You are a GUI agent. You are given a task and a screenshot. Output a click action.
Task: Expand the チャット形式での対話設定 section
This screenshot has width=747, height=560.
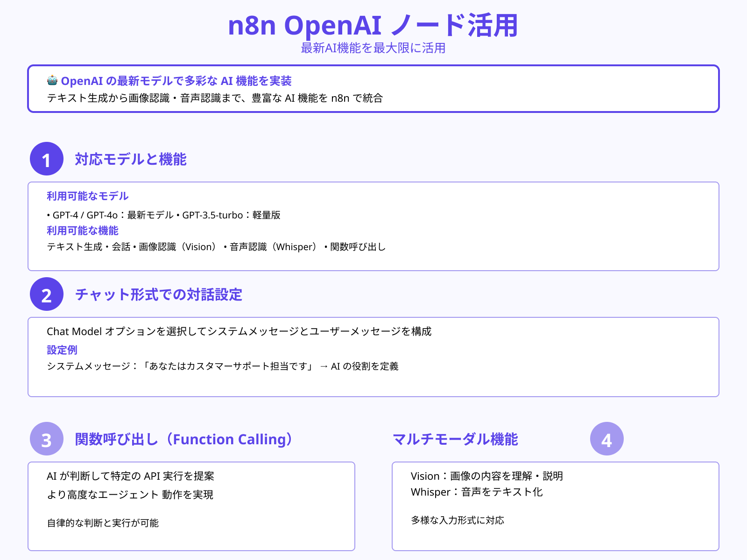[160, 295]
